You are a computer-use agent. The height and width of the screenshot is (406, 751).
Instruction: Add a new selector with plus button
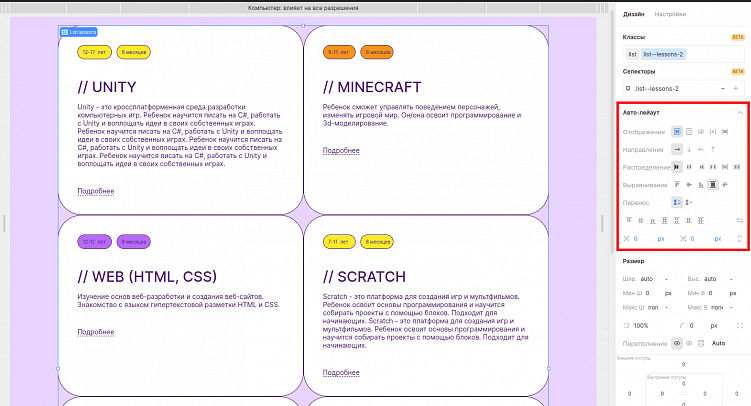click(736, 89)
